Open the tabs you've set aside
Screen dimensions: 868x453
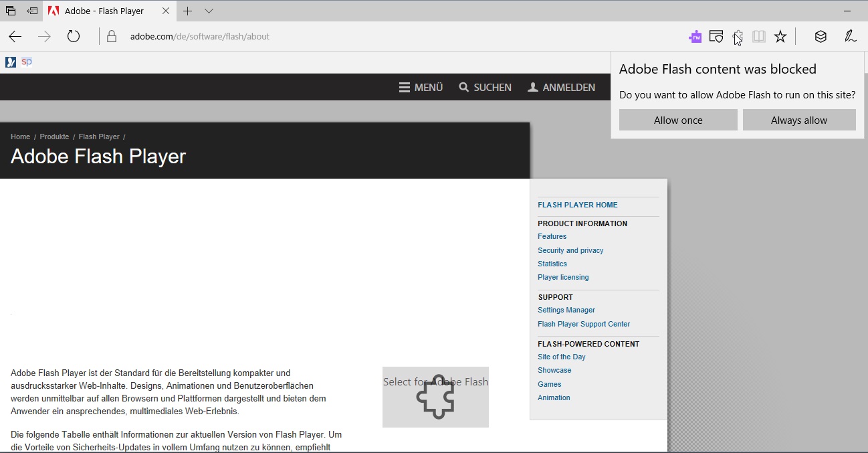[x=11, y=11]
